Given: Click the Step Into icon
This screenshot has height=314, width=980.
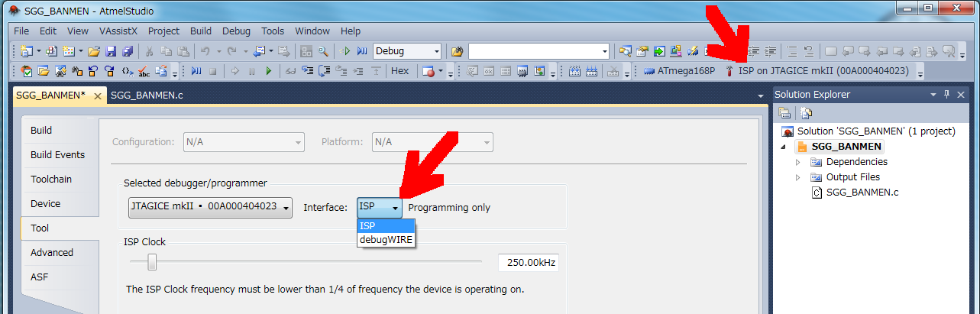Looking at the screenshot, I should [307, 71].
